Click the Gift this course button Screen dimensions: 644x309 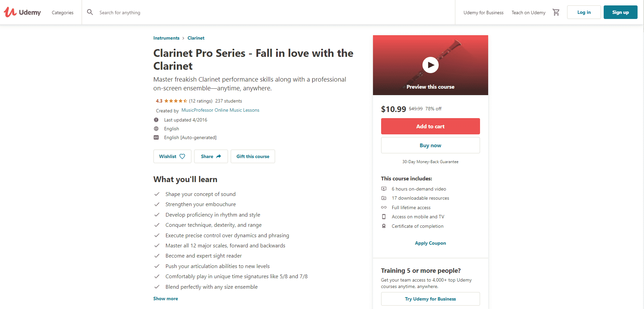coord(253,156)
